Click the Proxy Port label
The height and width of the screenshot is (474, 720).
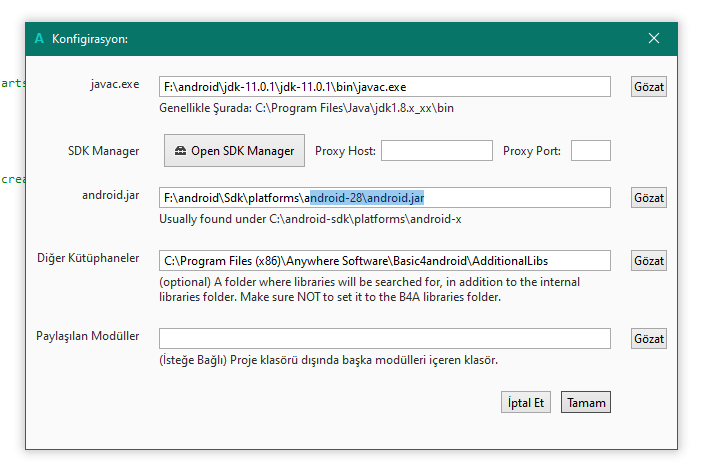click(x=532, y=151)
